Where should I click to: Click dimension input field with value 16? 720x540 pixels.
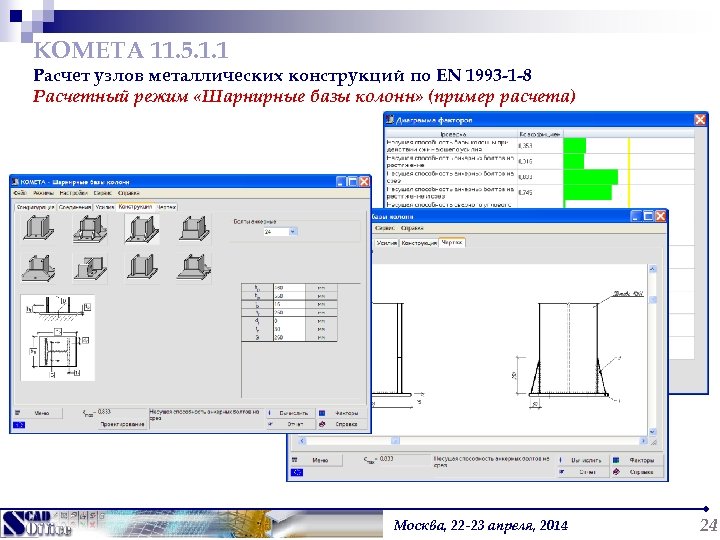[289, 304]
